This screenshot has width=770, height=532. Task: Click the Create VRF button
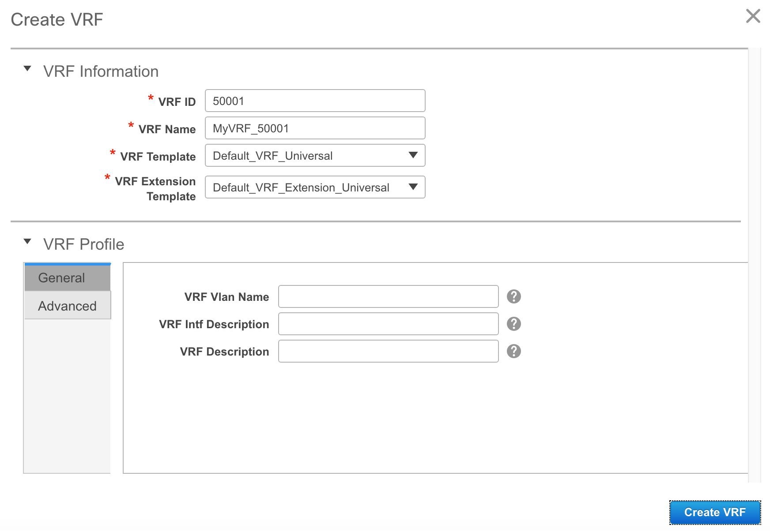(x=715, y=512)
